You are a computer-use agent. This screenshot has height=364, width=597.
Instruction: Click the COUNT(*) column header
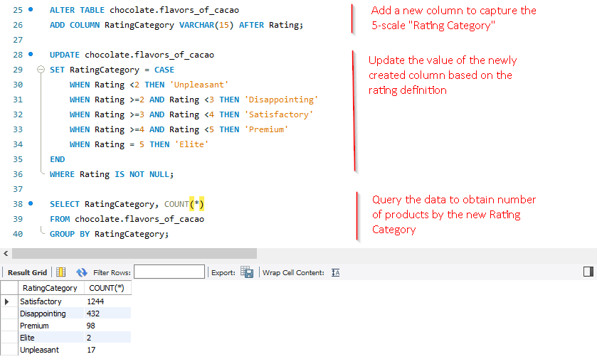click(106, 288)
